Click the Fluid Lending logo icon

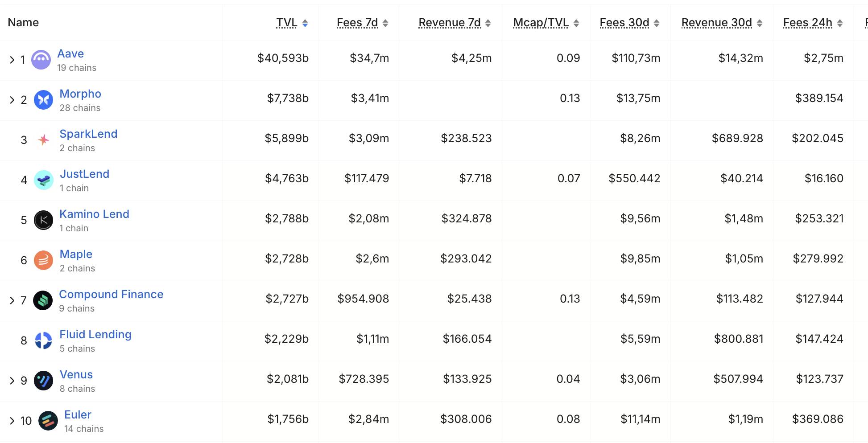click(44, 340)
